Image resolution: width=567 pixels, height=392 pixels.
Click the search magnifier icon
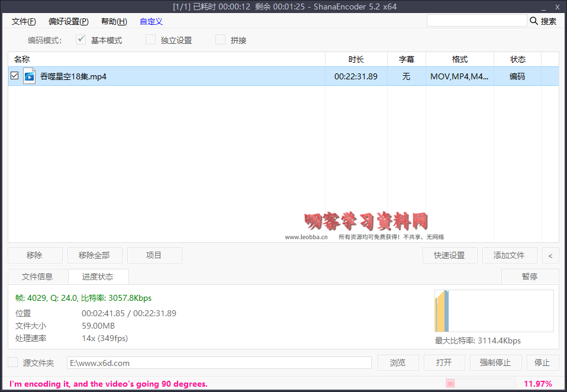534,20
